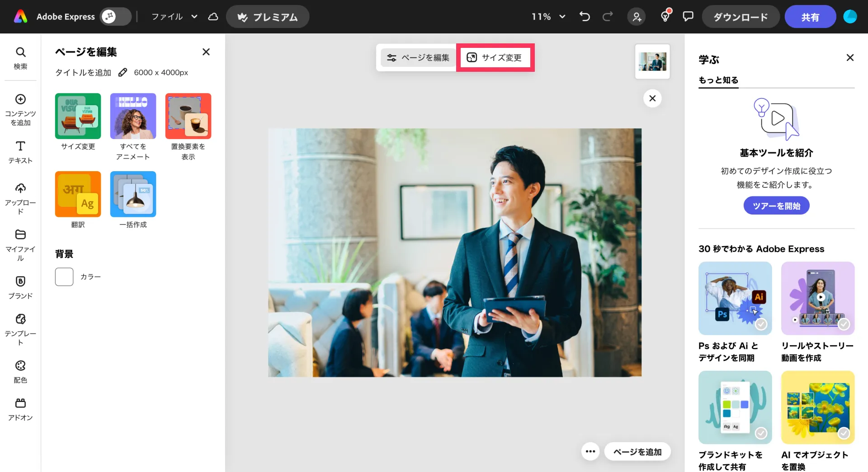Viewport: 868px width, 472px height.
Task: Switch to the もっと知る tab
Action: point(718,80)
